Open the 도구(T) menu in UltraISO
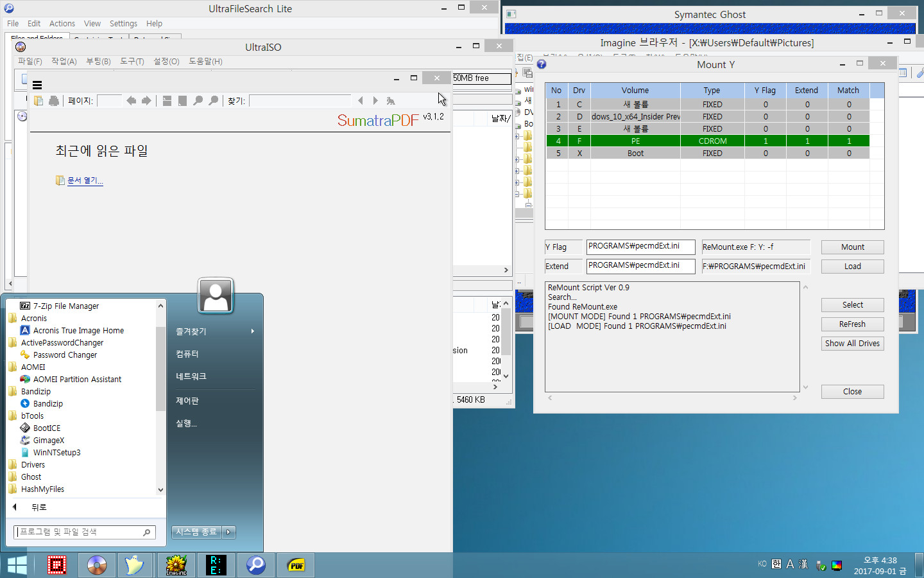 (132, 62)
